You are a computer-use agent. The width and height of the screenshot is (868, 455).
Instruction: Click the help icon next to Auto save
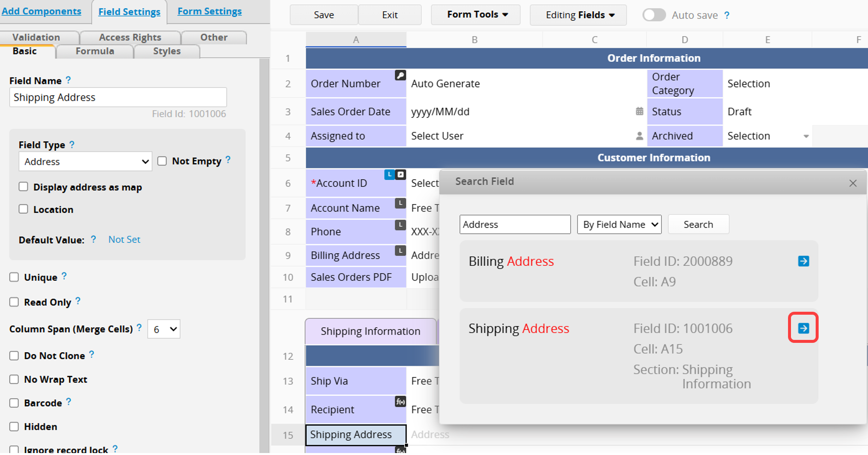pyautogui.click(x=726, y=15)
